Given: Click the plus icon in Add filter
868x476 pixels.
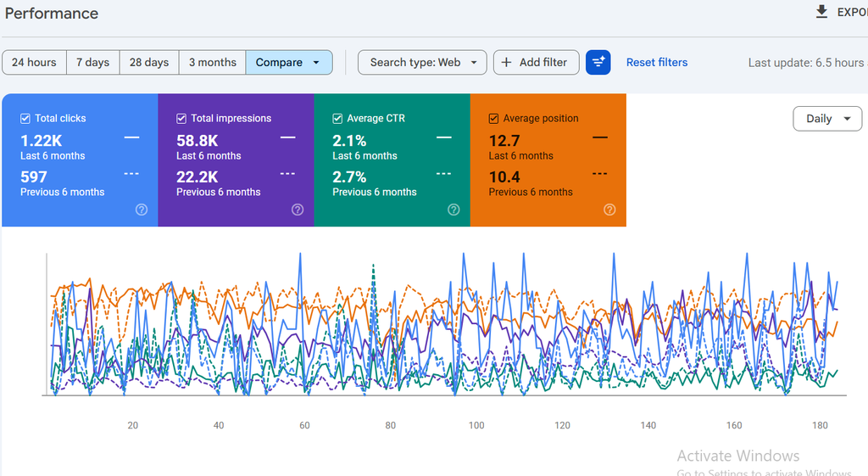Looking at the screenshot, I should coord(506,62).
